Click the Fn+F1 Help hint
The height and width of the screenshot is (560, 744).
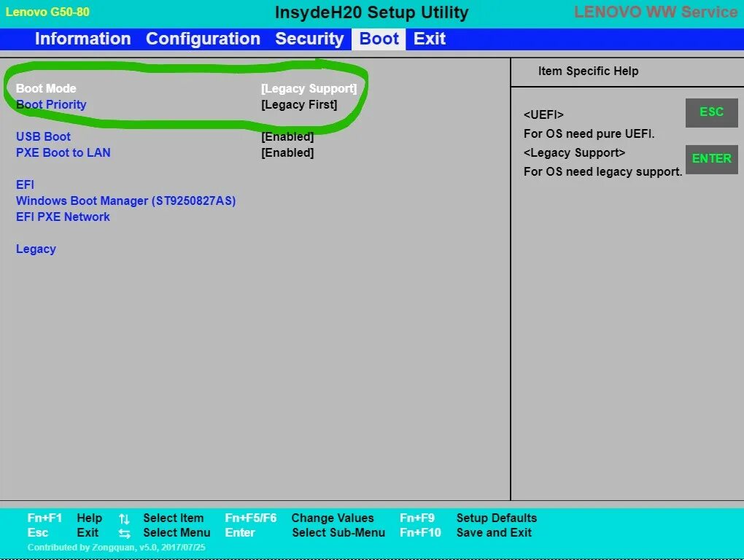[64, 518]
